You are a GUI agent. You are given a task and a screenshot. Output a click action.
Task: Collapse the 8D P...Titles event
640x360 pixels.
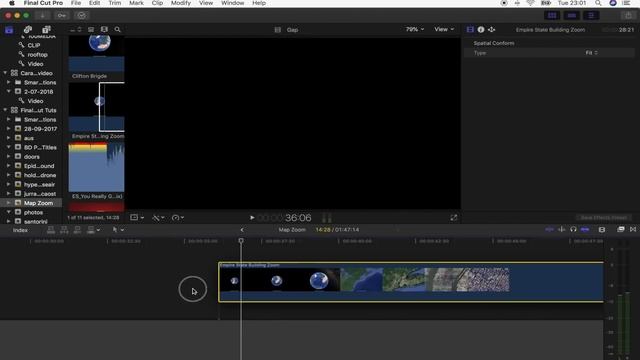9,147
